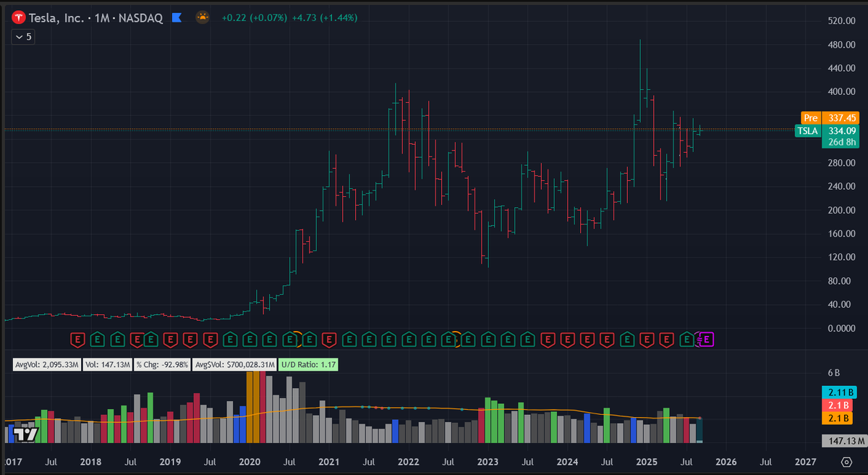Click 520.00 on the price axis

(x=842, y=21)
